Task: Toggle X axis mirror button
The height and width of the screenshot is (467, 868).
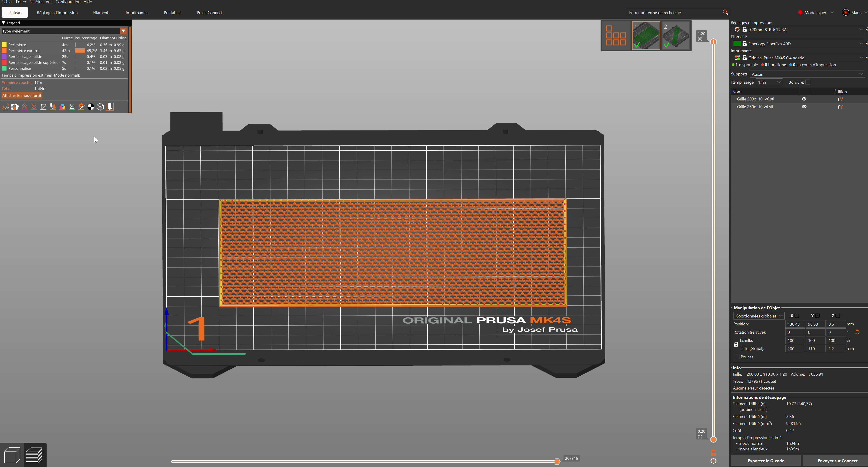Action: coord(797,316)
